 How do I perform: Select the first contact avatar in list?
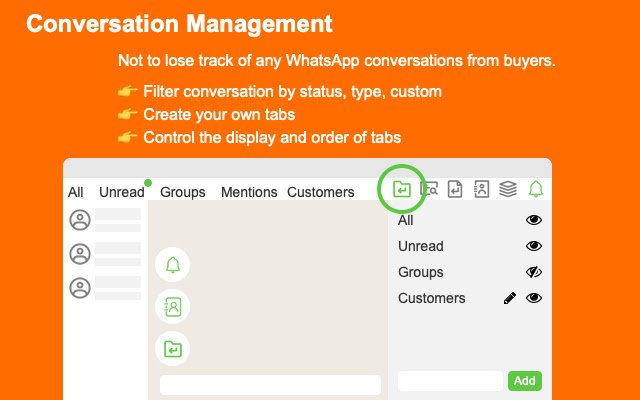(80, 220)
